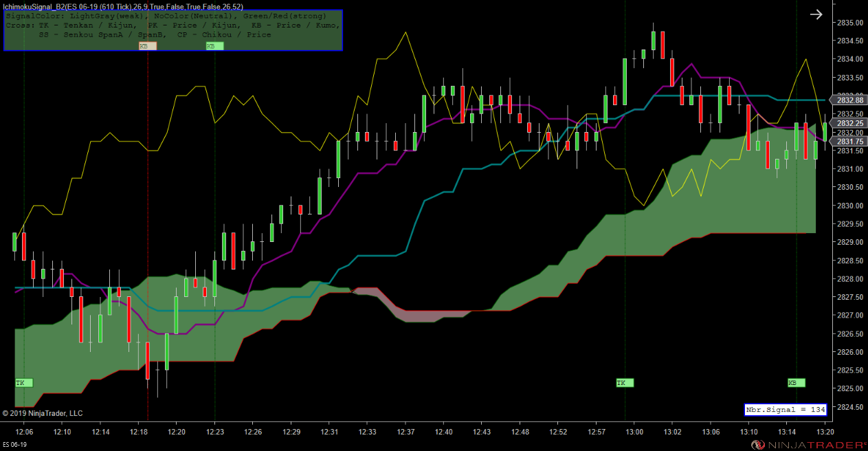The height and width of the screenshot is (451, 868).
Task: Click the 12:37 time axis label
Action: (x=405, y=432)
